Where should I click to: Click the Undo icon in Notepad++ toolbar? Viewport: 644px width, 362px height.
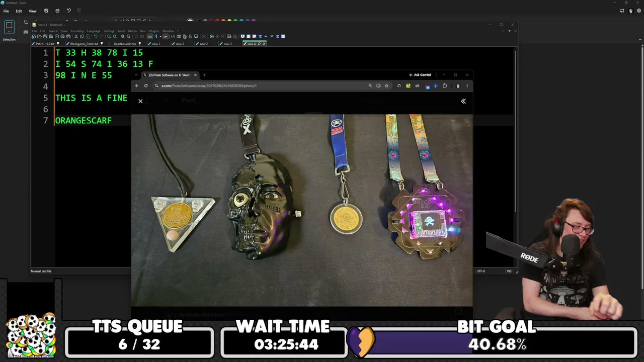(96, 37)
